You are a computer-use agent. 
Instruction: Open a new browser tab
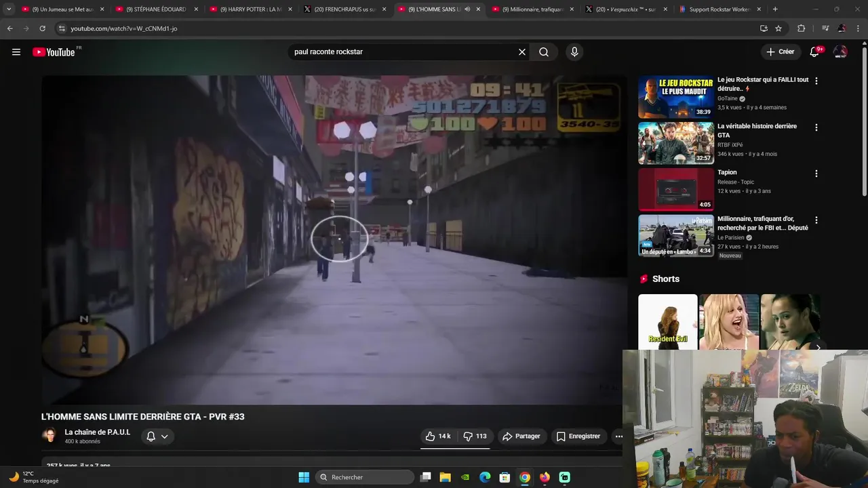[775, 9]
